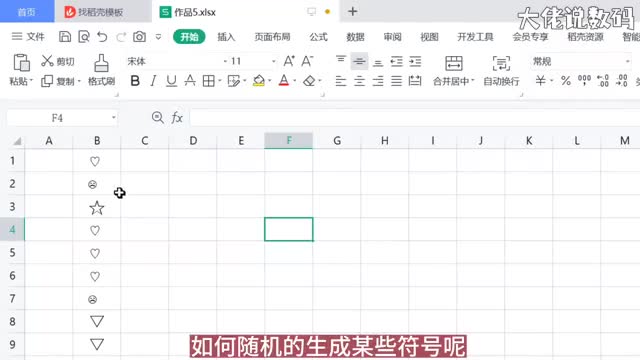Align text left
This screenshot has height=360, width=640.
tap(341, 81)
